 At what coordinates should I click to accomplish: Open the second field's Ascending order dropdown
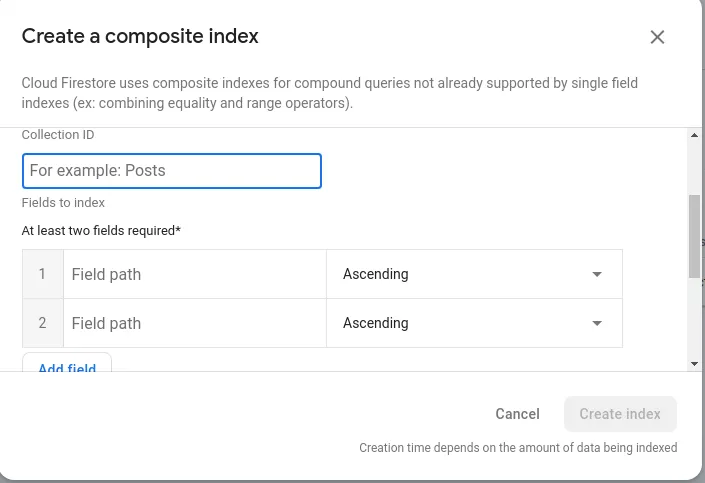[x=474, y=324]
